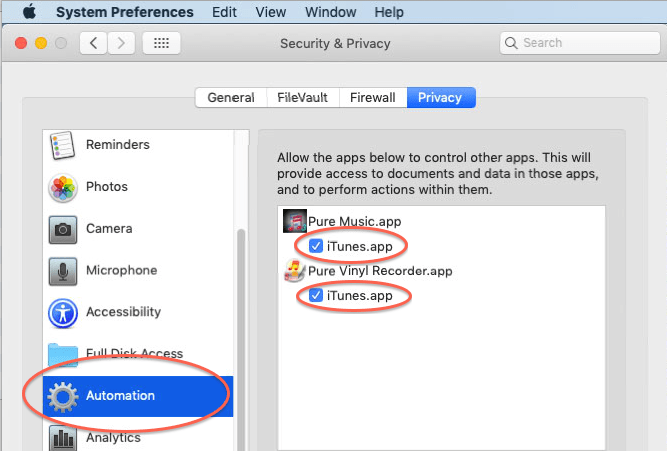The width and height of the screenshot is (667, 451).
Task: Select the Full Disk Access folder icon
Action: pos(63,354)
